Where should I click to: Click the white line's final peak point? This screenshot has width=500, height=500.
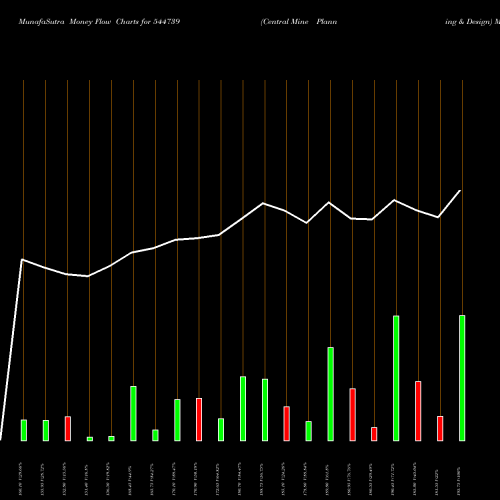point(460,191)
